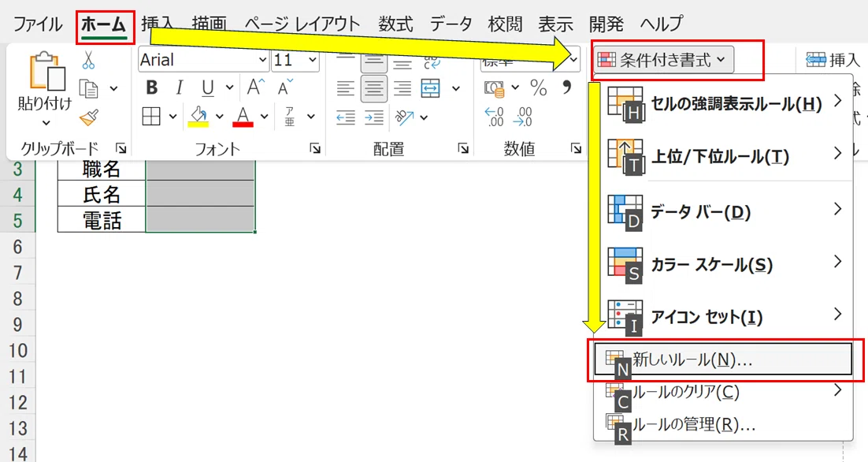The image size is (868, 462).
Task: Open the 数値 dialog launcher
Action: [576, 148]
